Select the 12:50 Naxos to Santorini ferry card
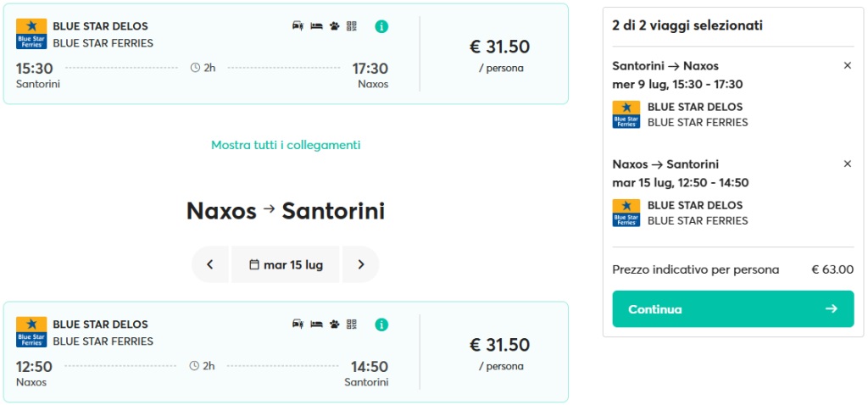This screenshot has height=405, width=868. pyautogui.click(x=286, y=352)
